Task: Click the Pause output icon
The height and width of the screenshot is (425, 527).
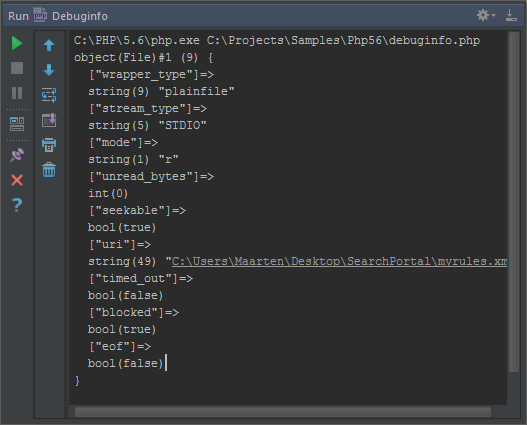Action: (17, 93)
